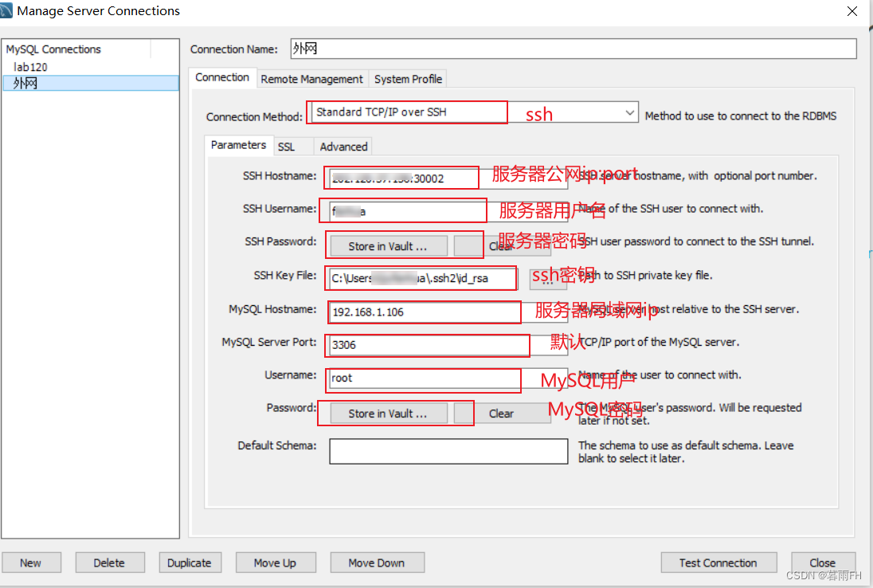Delete the selected connection

(x=110, y=563)
